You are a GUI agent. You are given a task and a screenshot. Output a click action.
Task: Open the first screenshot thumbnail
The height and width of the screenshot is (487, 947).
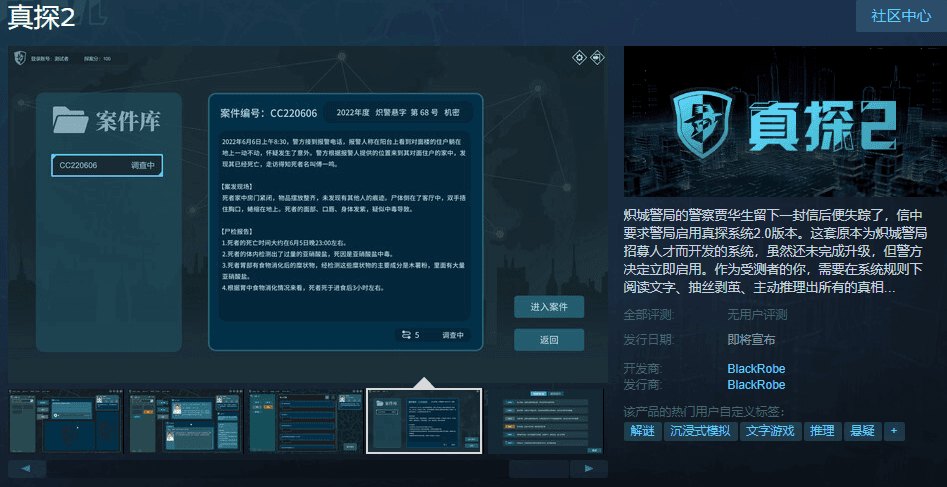pos(66,421)
